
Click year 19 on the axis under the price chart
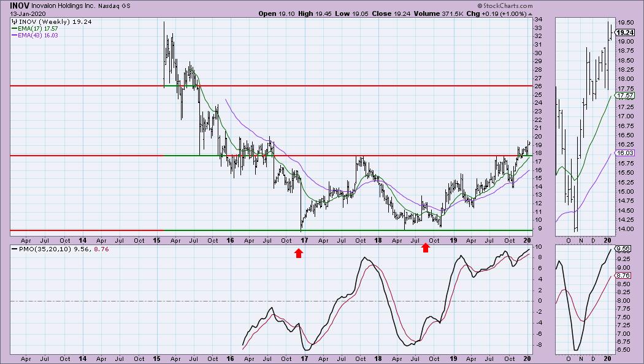point(453,240)
